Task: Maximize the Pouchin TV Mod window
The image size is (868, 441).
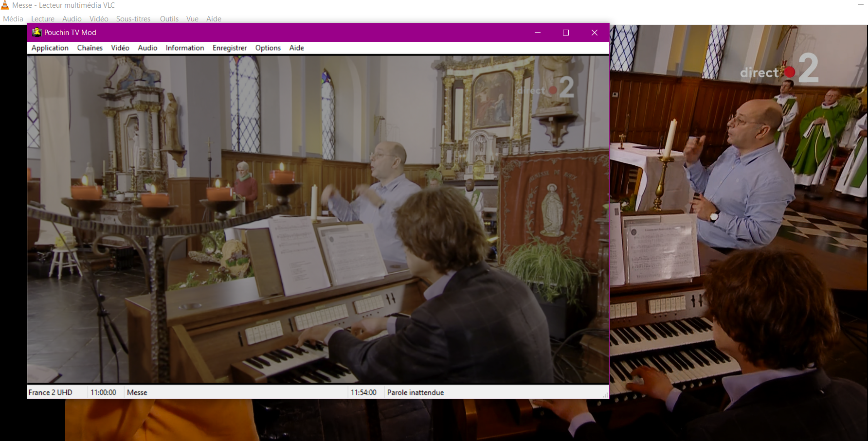Action: [566, 33]
